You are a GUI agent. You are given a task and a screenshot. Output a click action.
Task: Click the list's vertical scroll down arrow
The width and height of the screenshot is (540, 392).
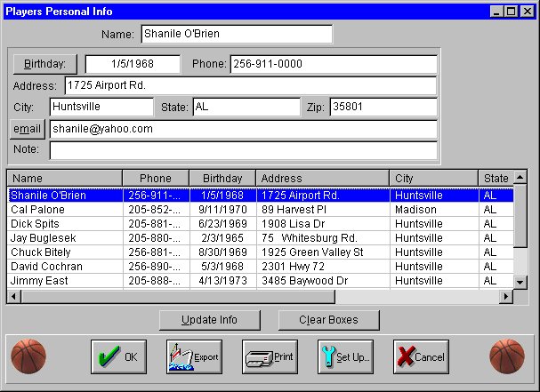coord(520,282)
